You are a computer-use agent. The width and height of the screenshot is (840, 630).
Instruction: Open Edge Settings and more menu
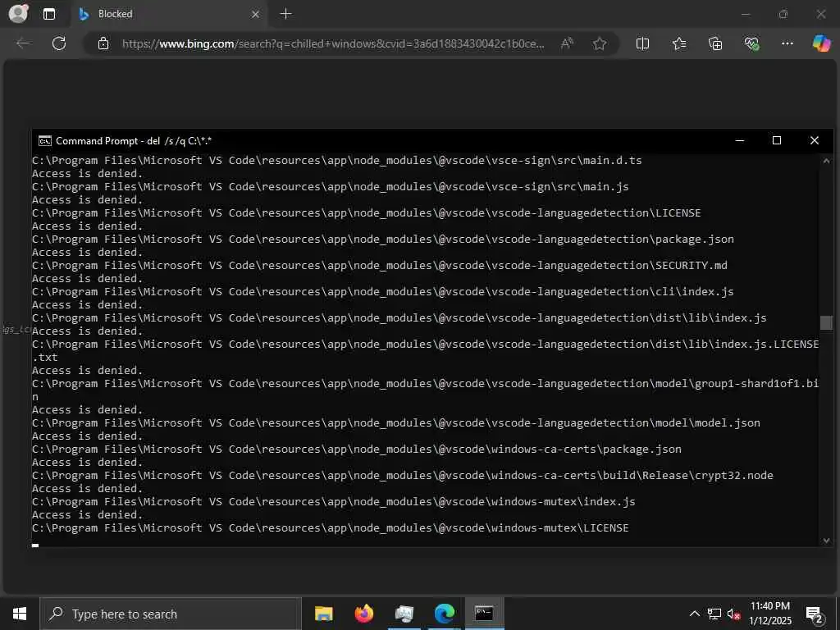[x=787, y=43]
